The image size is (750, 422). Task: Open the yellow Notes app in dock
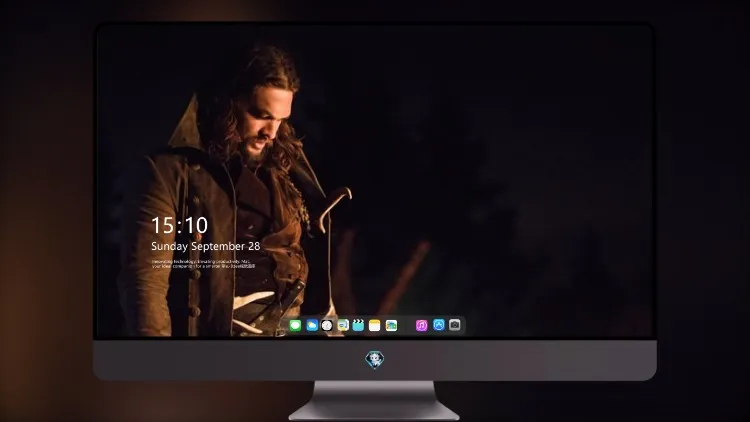[375, 325]
